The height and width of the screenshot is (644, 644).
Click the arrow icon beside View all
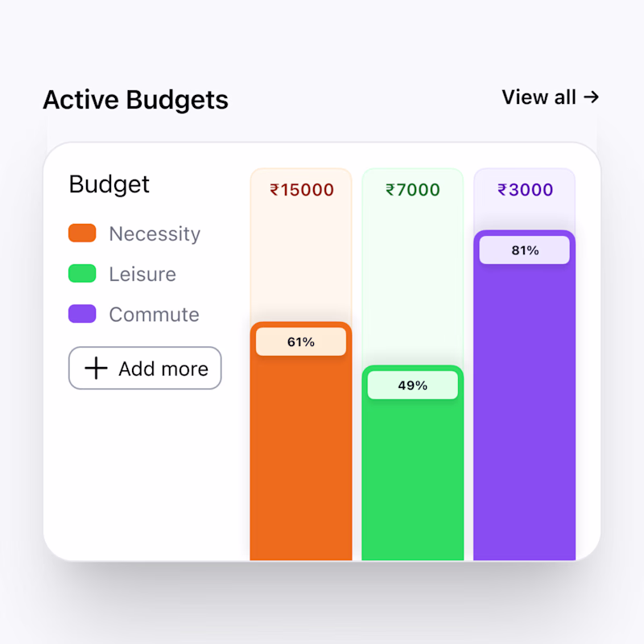(x=592, y=97)
